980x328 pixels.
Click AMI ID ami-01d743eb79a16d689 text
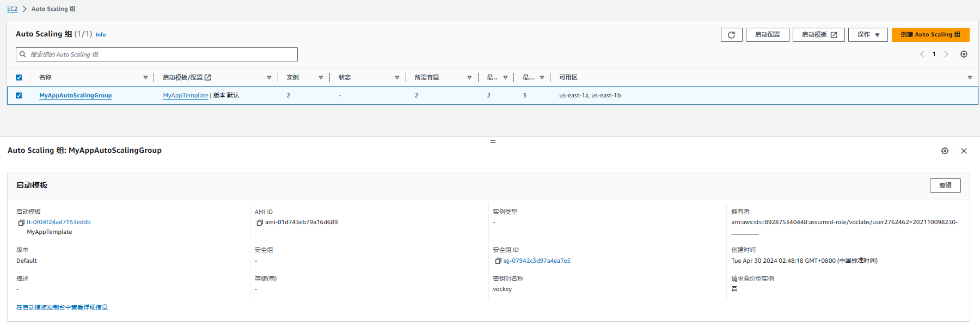(x=301, y=222)
